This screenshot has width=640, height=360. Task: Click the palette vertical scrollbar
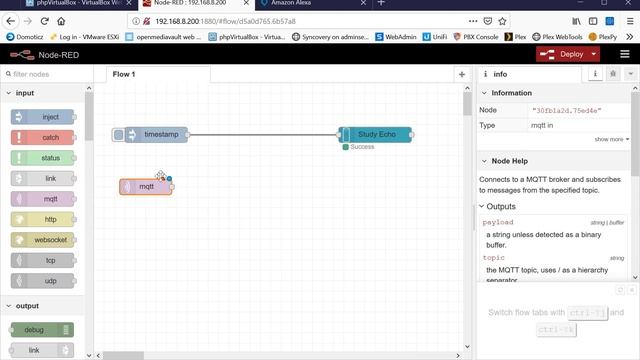point(89,116)
